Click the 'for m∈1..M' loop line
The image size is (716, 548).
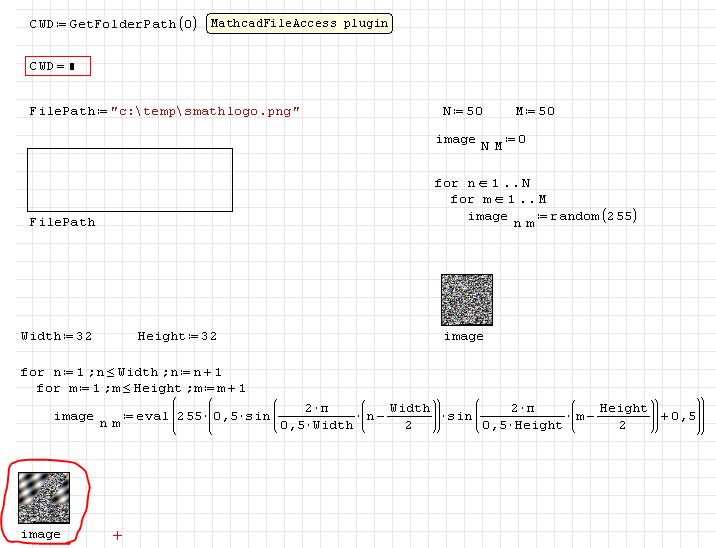498,199
